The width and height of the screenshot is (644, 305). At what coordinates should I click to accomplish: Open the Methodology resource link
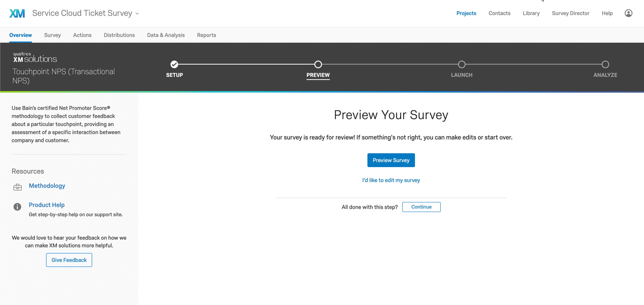click(x=47, y=186)
